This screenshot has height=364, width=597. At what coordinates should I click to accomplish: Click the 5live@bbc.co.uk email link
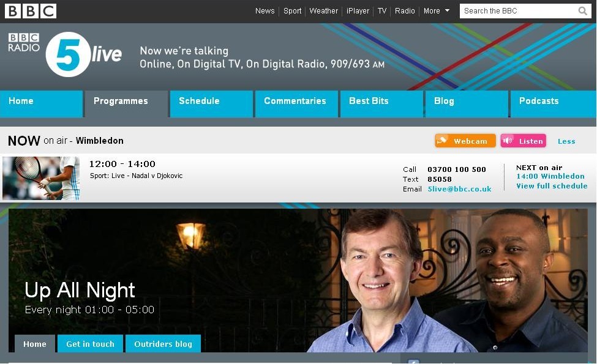459,189
